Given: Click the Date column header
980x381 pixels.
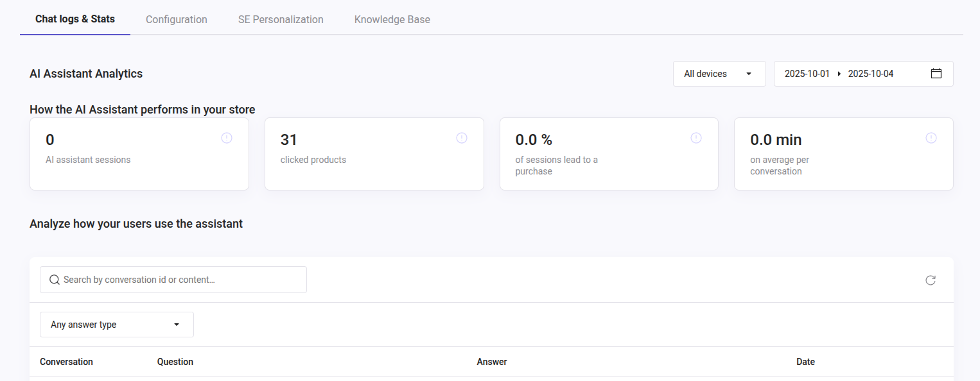Looking at the screenshot, I should coord(805,362).
